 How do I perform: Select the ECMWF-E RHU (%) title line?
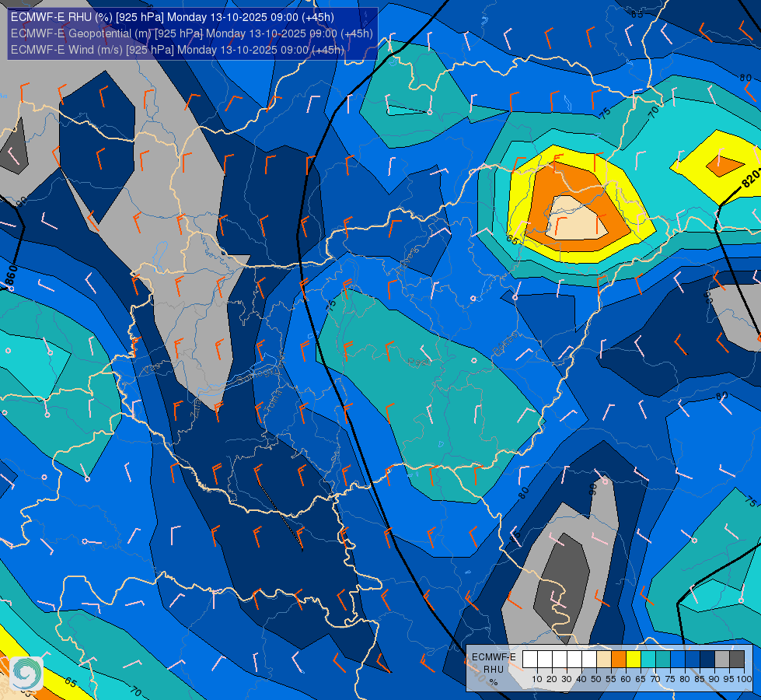[x=173, y=17]
